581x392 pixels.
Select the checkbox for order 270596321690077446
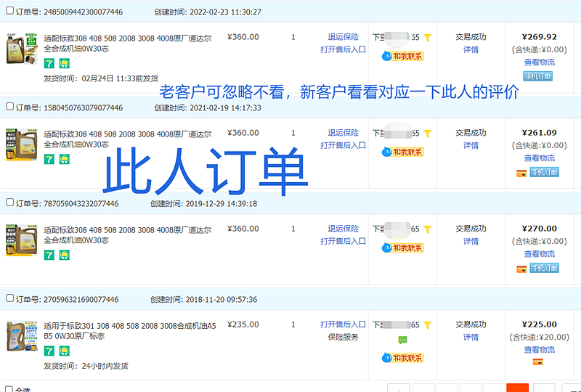click(9, 299)
